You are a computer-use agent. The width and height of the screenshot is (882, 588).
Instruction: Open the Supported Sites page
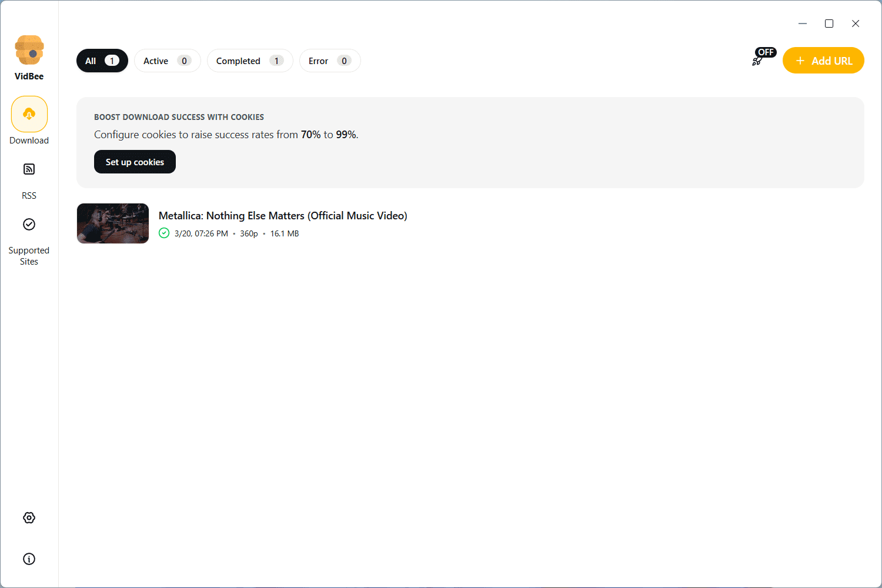click(x=29, y=224)
